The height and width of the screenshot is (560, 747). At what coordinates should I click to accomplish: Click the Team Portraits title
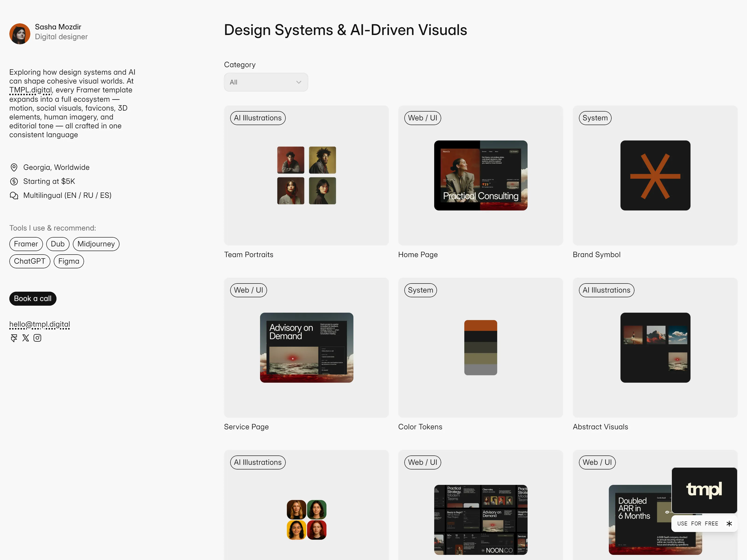[249, 255]
